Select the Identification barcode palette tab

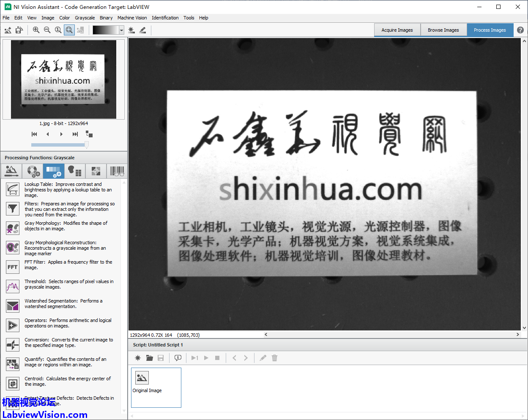tap(117, 171)
